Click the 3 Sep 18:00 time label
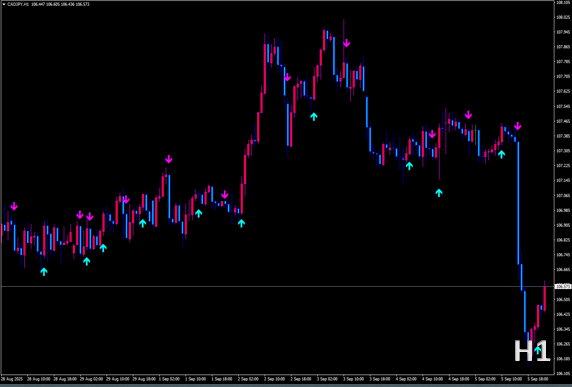The image size is (572, 387). (380, 379)
